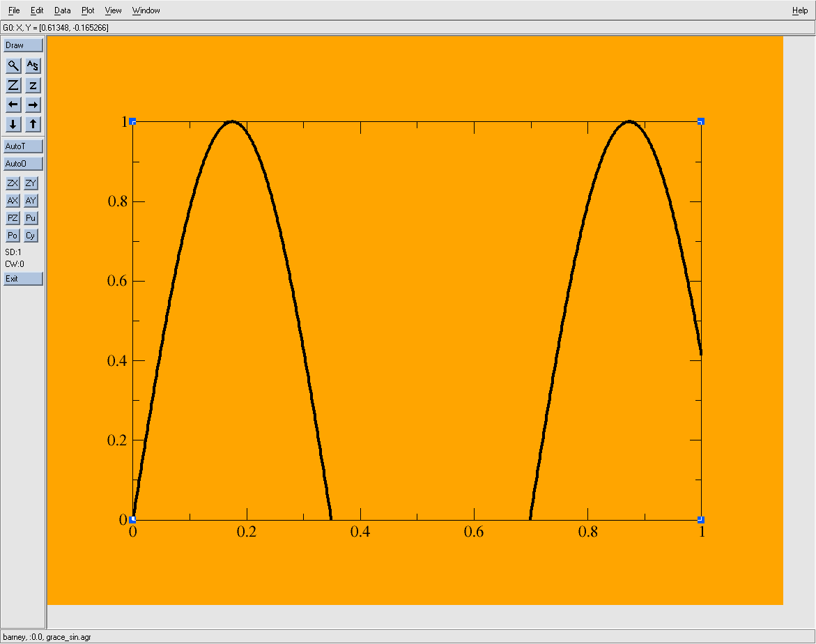
Task: Open the View menu
Action: [x=113, y=10]
